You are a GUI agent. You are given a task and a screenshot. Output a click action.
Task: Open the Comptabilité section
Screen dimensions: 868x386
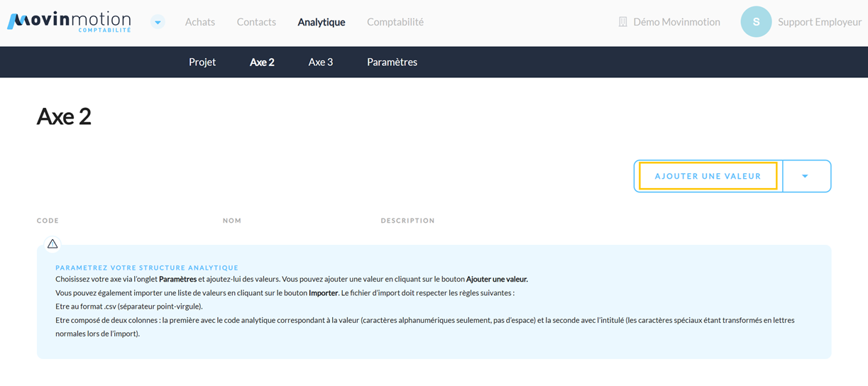point(395,22)
